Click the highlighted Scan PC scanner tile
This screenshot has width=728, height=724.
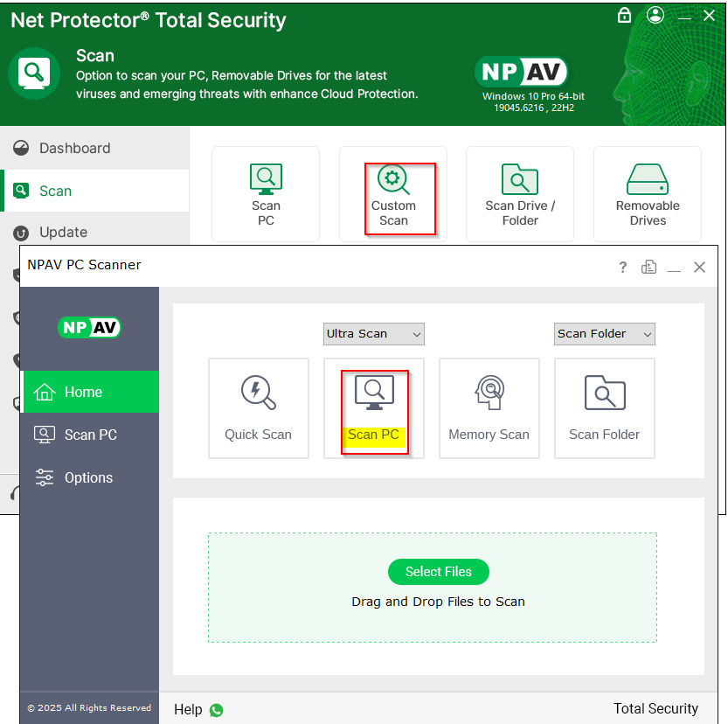[374, 409]
